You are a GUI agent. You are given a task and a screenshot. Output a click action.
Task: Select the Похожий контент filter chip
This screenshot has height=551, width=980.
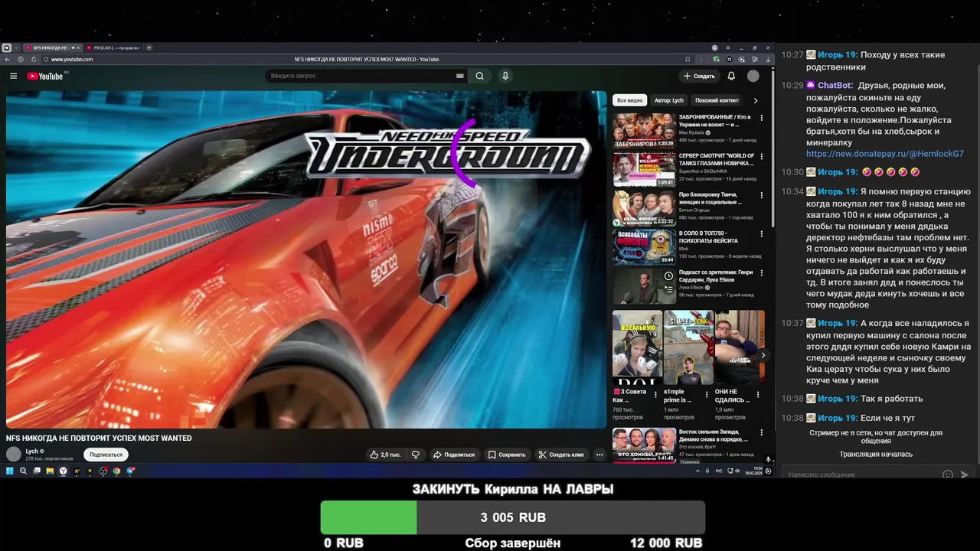click(x=717, y=100)
